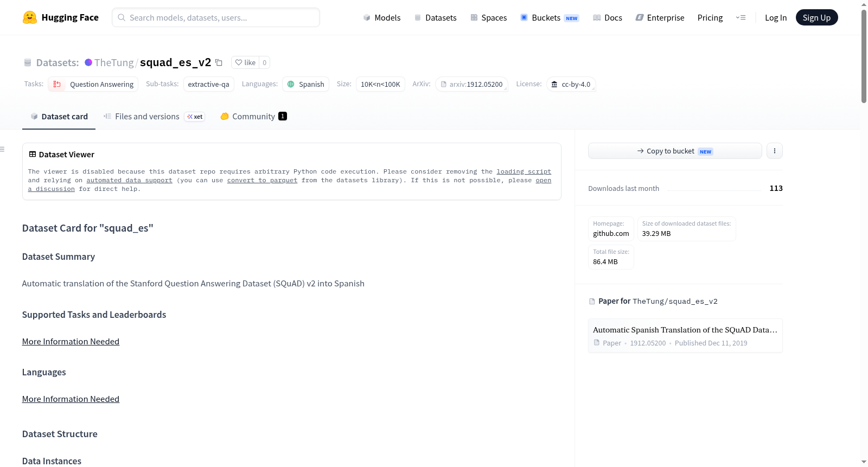Click the Hugging Face logo icon

click(x=30, y=17)
